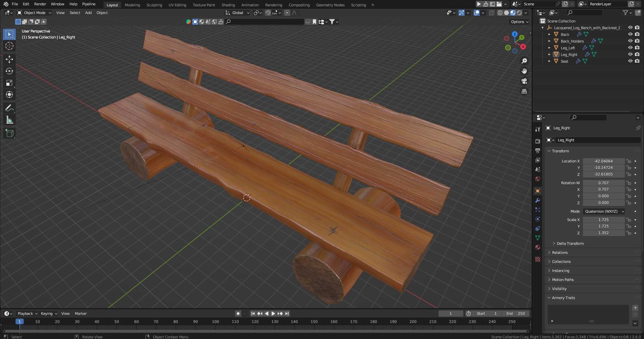Activate the Rotate tool
This screenshot has height=339, width=644.
pyautogui.click(x=9, y=71)
